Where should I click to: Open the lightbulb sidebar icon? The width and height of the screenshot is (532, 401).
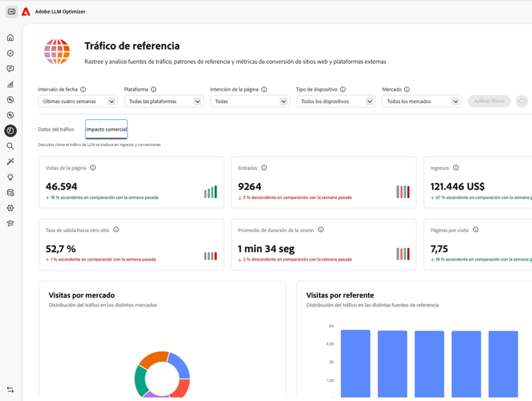[11, 177]
